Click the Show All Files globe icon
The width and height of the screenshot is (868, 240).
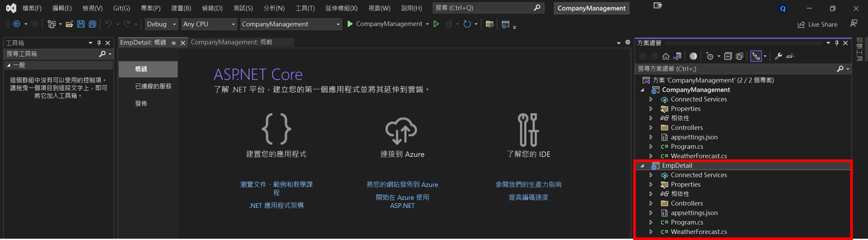694,56
